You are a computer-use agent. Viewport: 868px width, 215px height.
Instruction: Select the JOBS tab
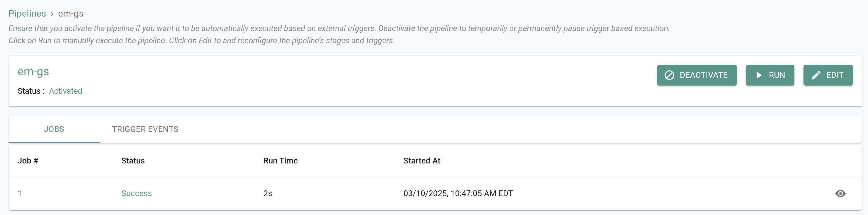pyautogui.click(x=54, y=129)
